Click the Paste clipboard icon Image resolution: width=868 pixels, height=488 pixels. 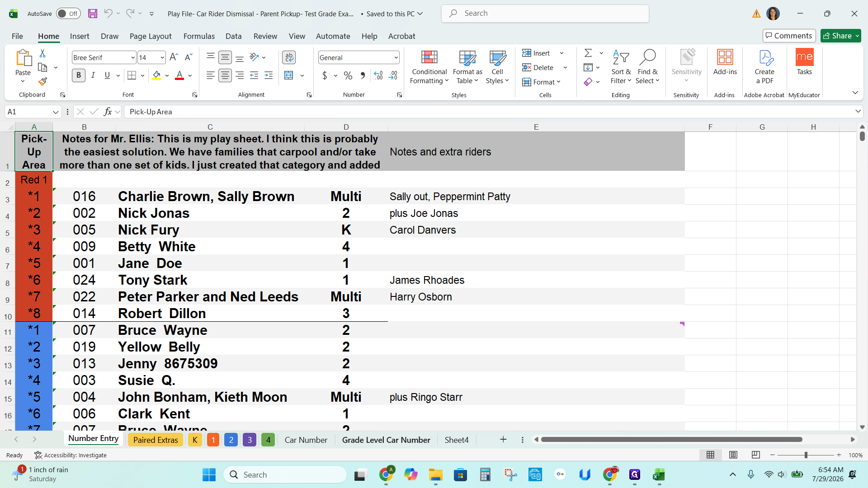point(23,58)
